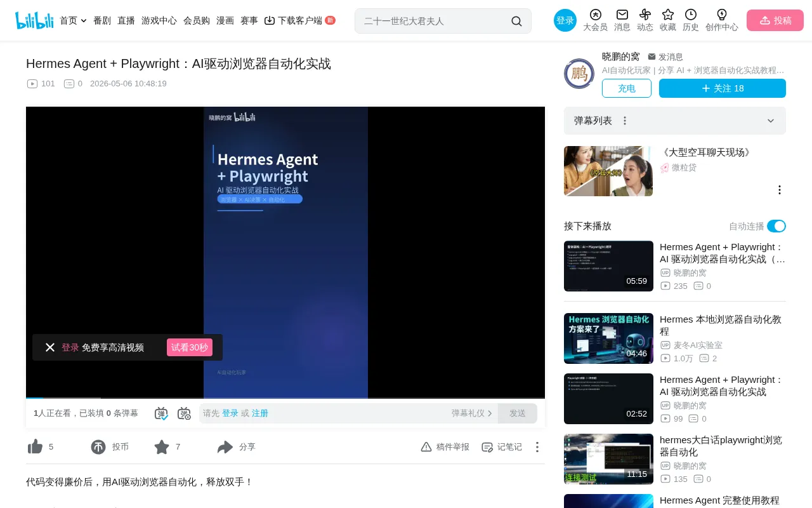The image size is (812, 508).
Task: Toggle danmaku display on/off
Action: (161, 413)
